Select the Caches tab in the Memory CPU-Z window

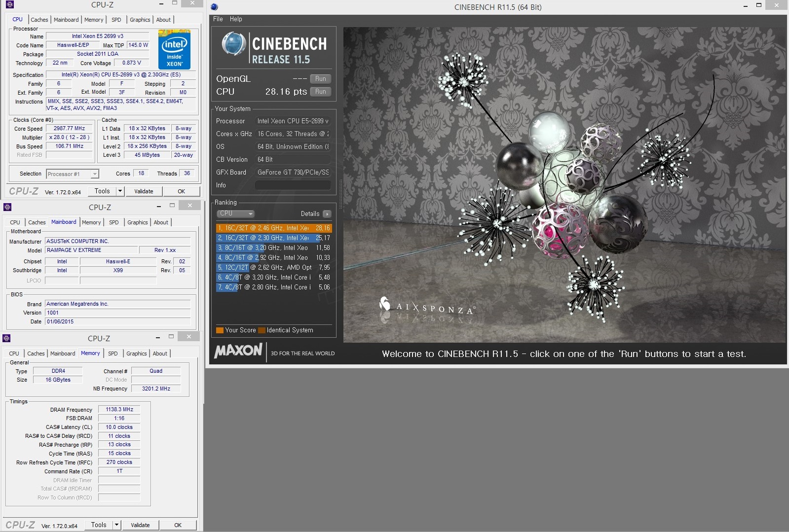(x=36, y=354)
